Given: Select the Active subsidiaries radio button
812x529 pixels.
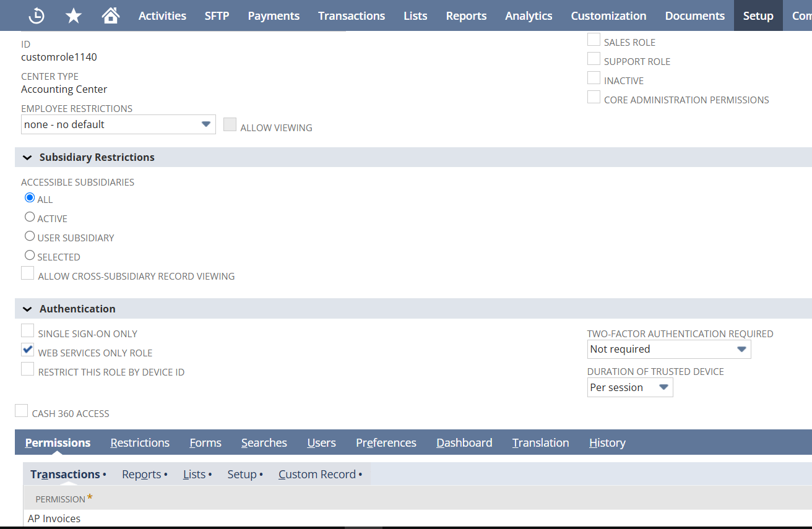Looking at the screenshot, I should [x=30, y=217].
